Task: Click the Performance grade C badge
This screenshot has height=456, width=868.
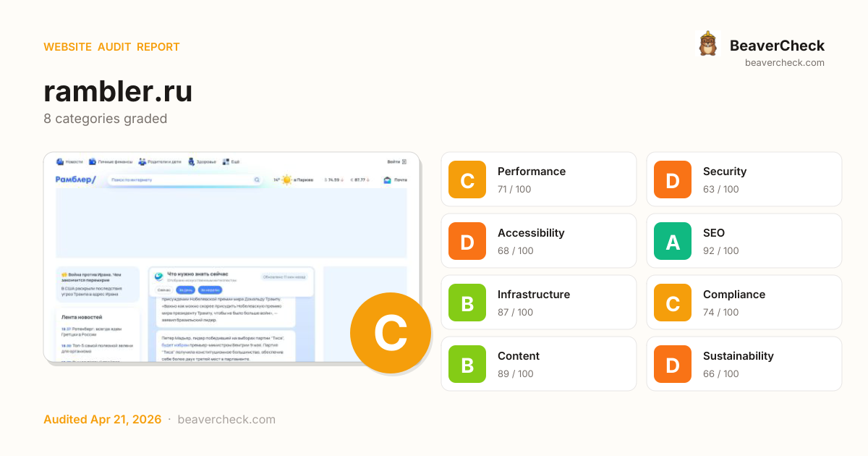Action: pos(467,180)
